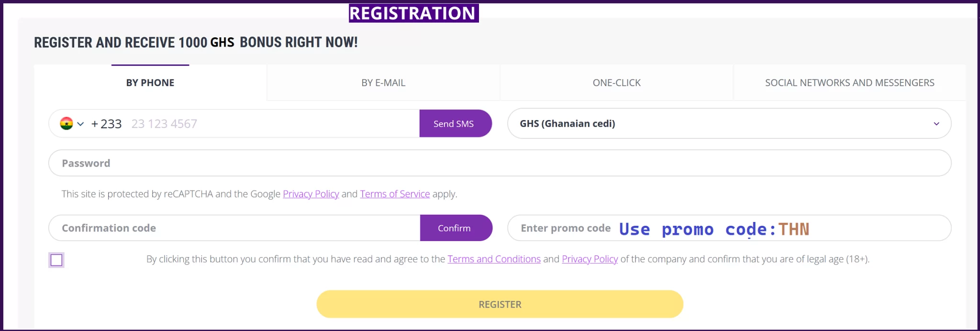Viewport: 980px width, 331px height.
Task: Open the company Privacy Policy link
Action: click(x=590, y=259)
